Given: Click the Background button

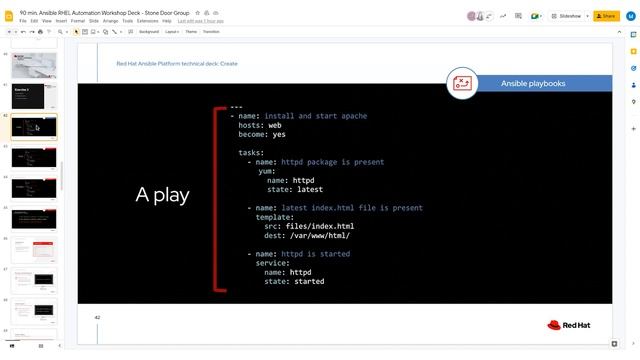Looking at the screenshot, I should [x=149, y=31].
